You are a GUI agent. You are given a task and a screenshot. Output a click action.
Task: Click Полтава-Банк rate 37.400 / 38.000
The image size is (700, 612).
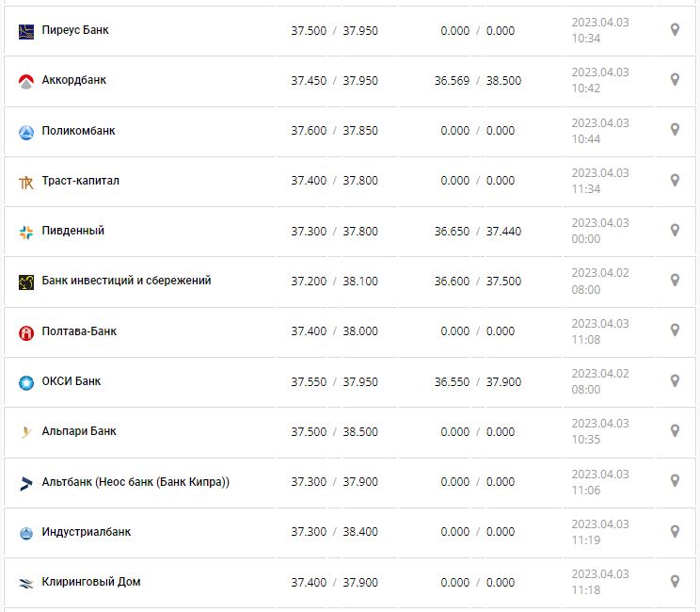click(x=334, y=331)
